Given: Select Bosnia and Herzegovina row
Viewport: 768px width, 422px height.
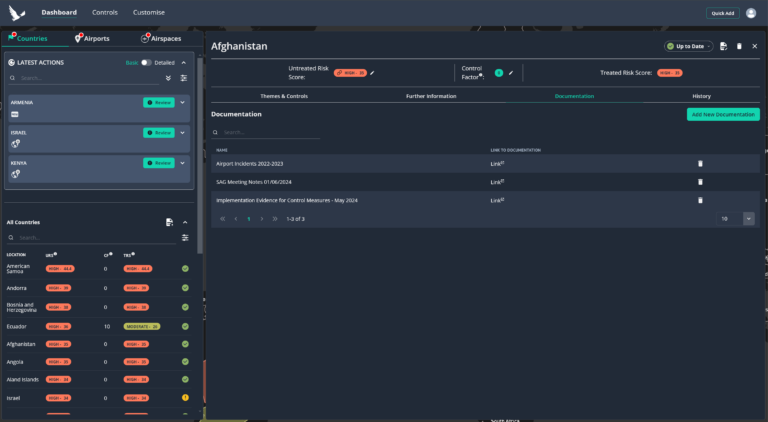Looking at the screenshot, I should click(x=98, y=307).
